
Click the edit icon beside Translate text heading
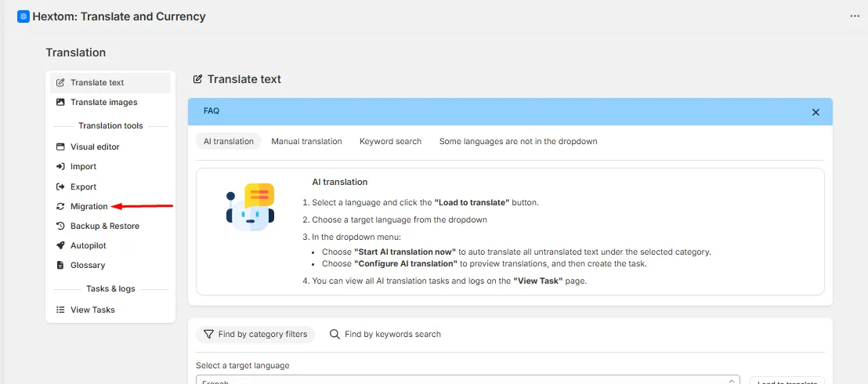197,79
